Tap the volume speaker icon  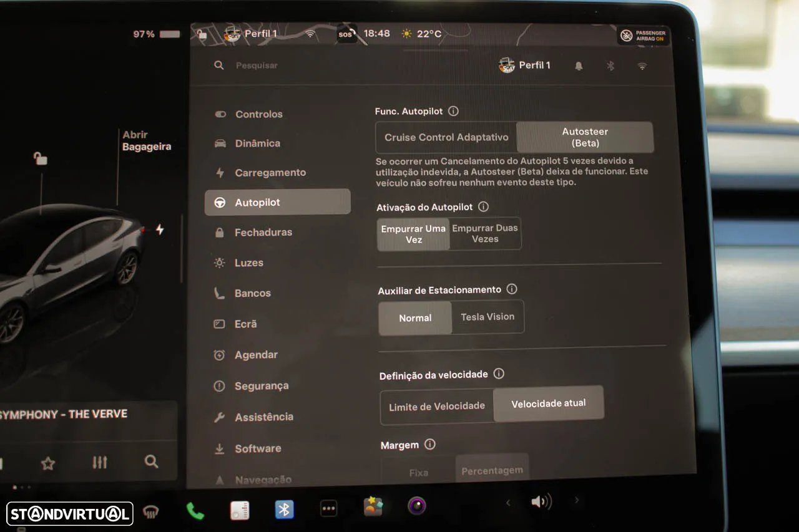point(541,501)
